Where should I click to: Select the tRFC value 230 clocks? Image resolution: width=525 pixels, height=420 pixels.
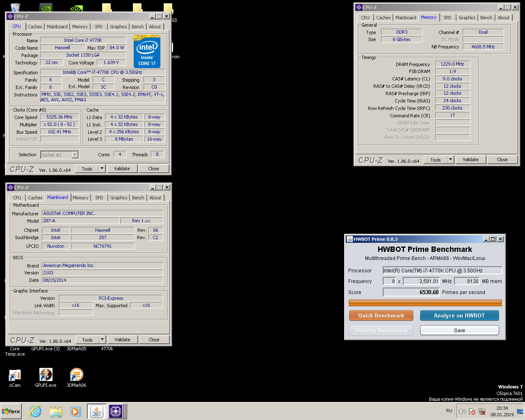[x=452, y=108]
